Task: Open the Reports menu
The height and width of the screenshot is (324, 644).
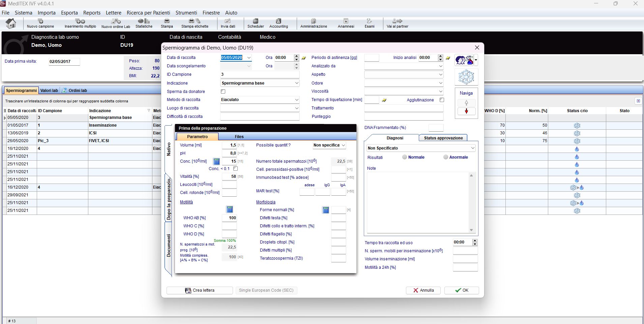Action: pyautogui.click(x=92, y=13)
